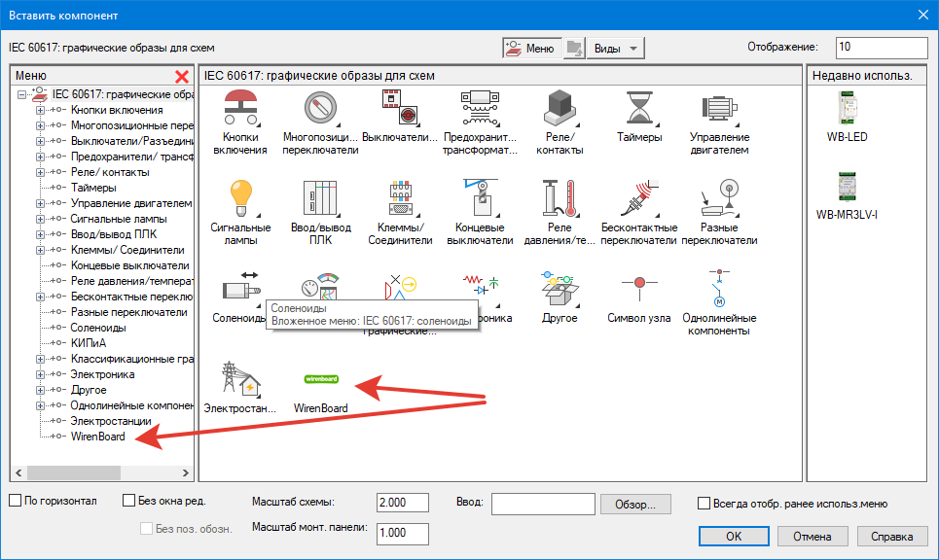
Task: Expand the Электроника tree node
Action: [x=40, y=374]
